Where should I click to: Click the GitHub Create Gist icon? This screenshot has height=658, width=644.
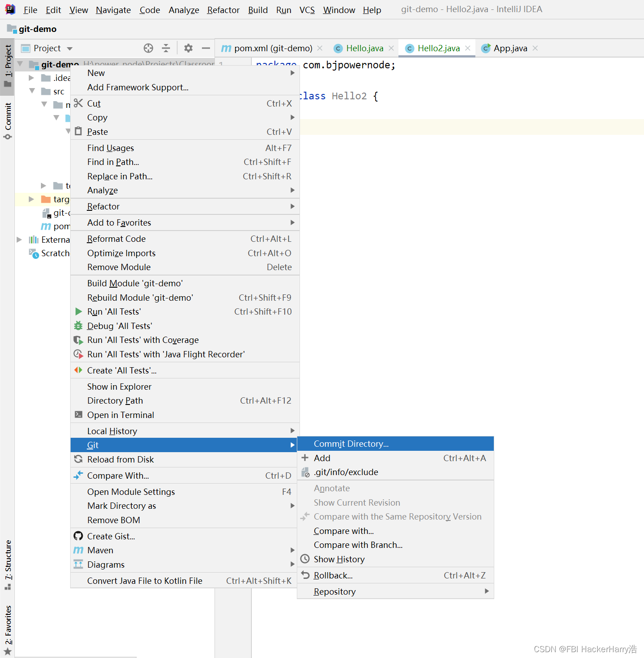point(78,536)
